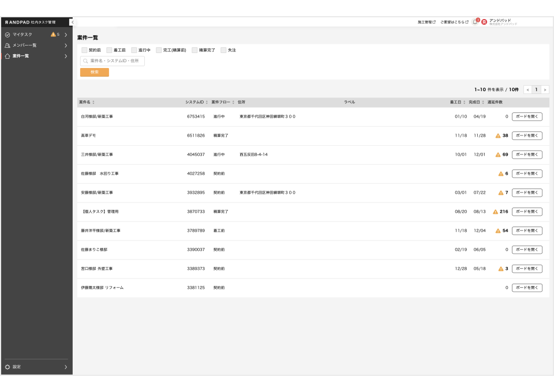This screenshot has width=554, height=392.
Task: Open メンバー一覧 in the sidebar
Action: [x=37, y=45]
